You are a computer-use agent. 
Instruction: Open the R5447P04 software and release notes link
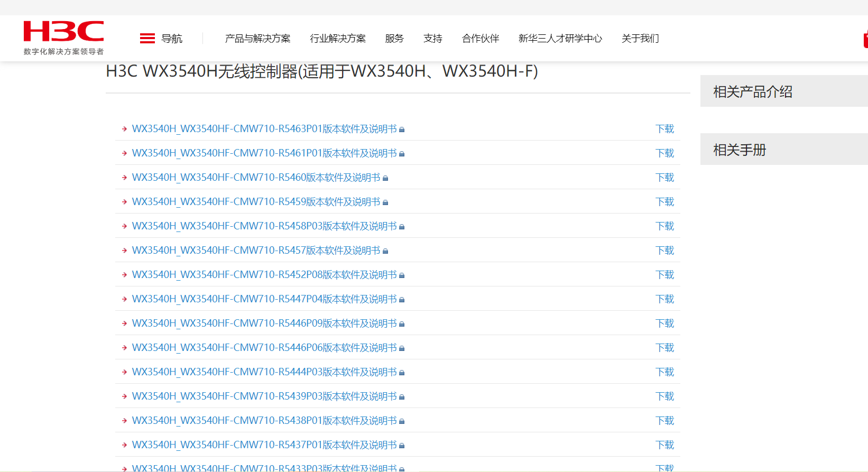pos(264,299)
